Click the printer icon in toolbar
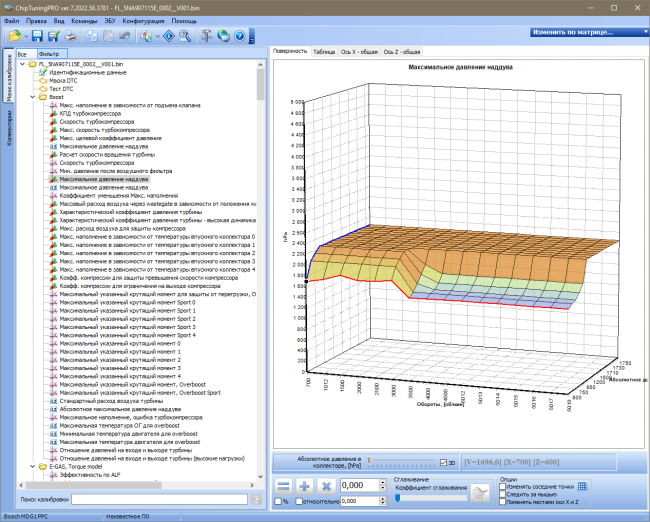 (70, 36)
